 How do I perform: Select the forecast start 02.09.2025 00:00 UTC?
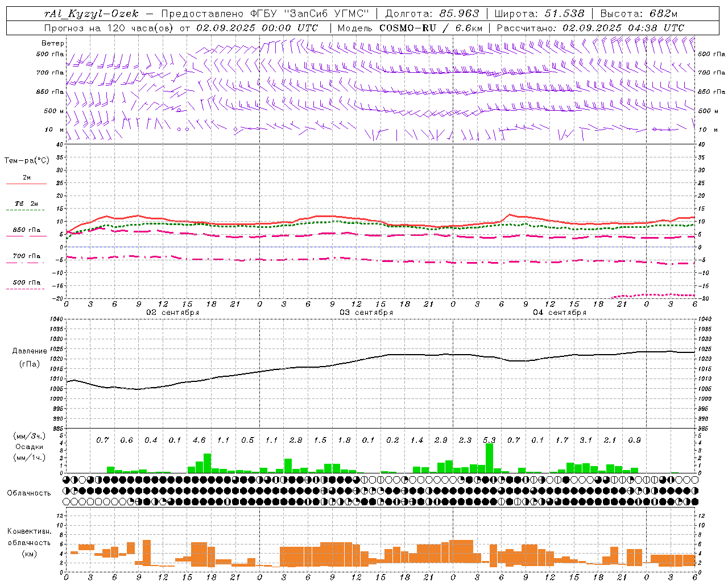coord(257,28)
